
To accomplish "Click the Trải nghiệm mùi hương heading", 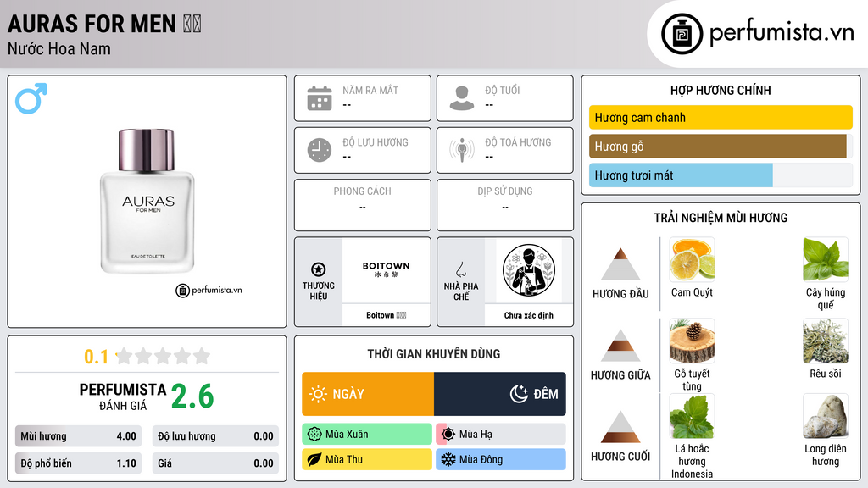I will click(x=721, y=218).
